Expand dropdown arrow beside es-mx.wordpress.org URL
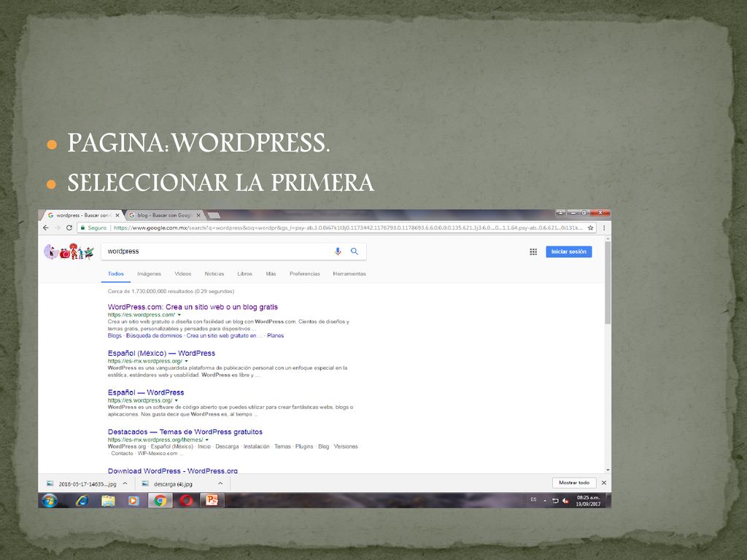This screenshot has width=747, height=560. [186, 361]
